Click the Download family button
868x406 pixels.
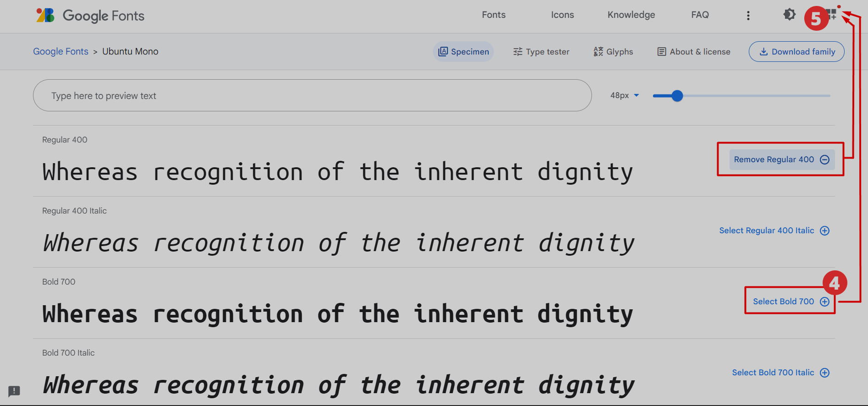[796, 52]
